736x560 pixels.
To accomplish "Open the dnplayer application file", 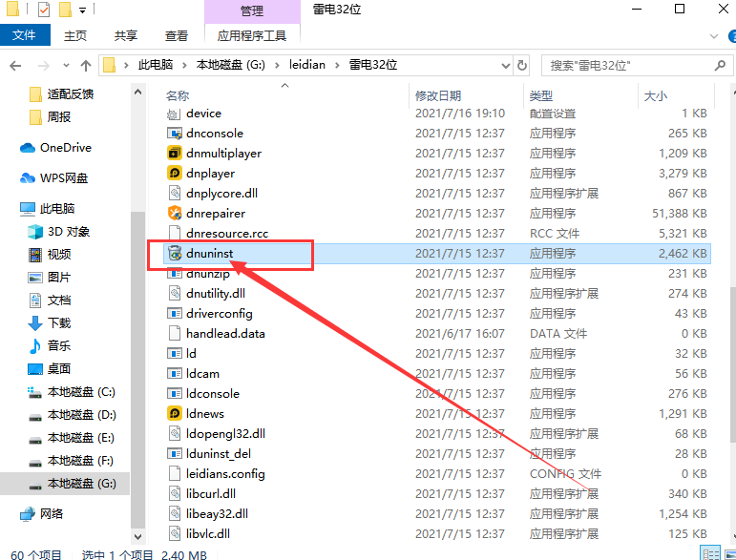I will coord(210,174).
